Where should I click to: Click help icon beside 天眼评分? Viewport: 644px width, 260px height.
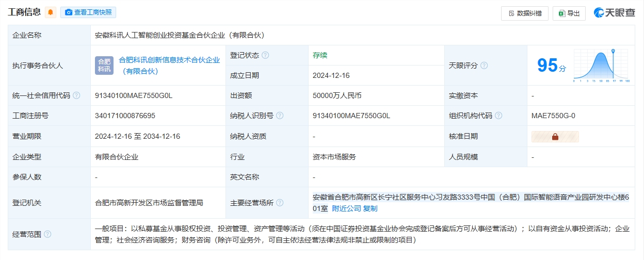(x=484, y=66)
